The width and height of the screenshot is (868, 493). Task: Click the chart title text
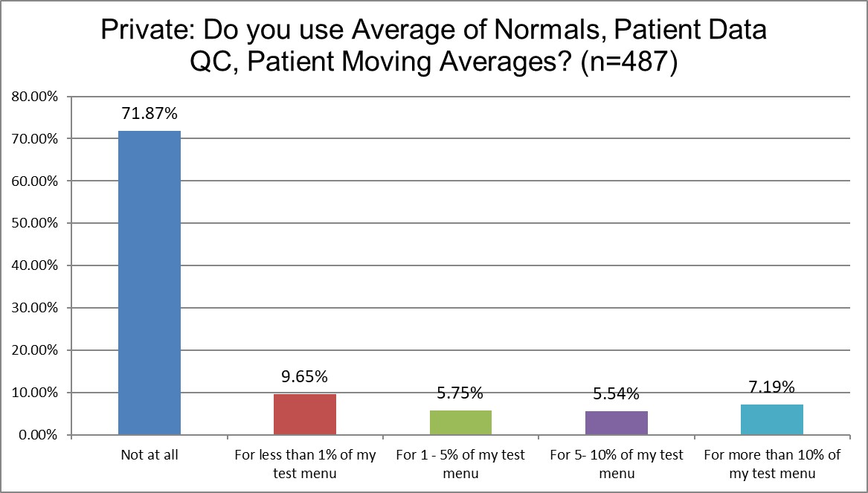point(434,47)
